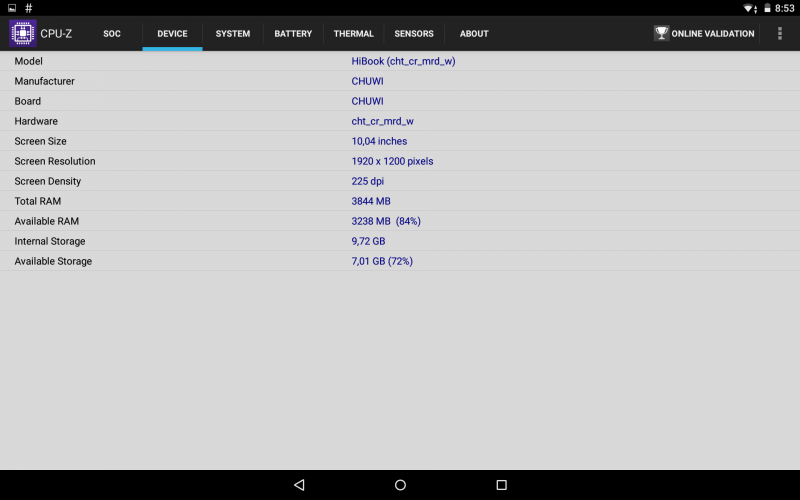Click the Total RAM label
800x500 pixels.
[38, 201]
